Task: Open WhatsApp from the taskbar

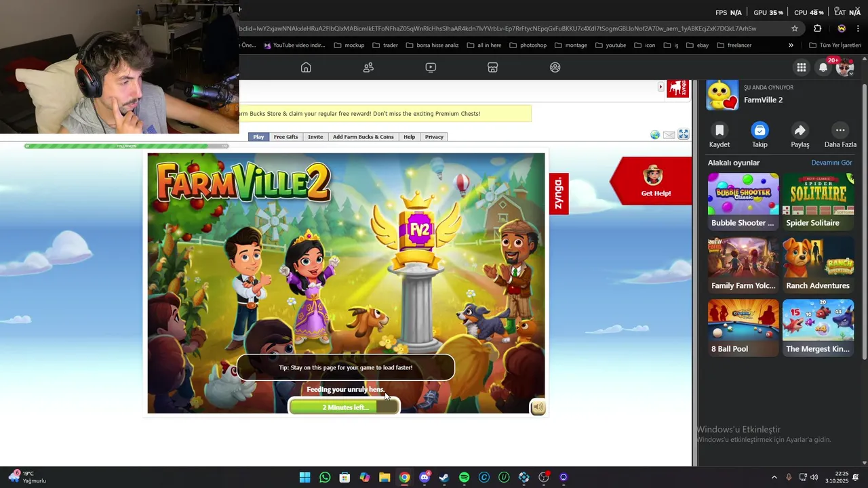Action: 325,477
